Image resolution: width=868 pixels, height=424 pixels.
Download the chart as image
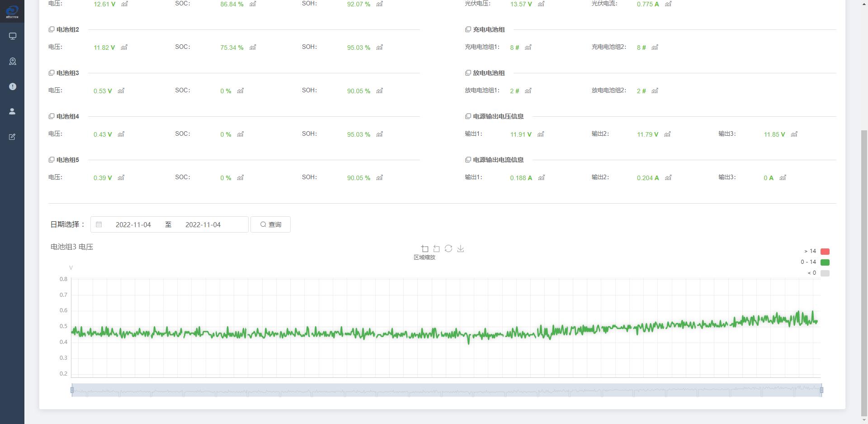(x=460, y=249)
